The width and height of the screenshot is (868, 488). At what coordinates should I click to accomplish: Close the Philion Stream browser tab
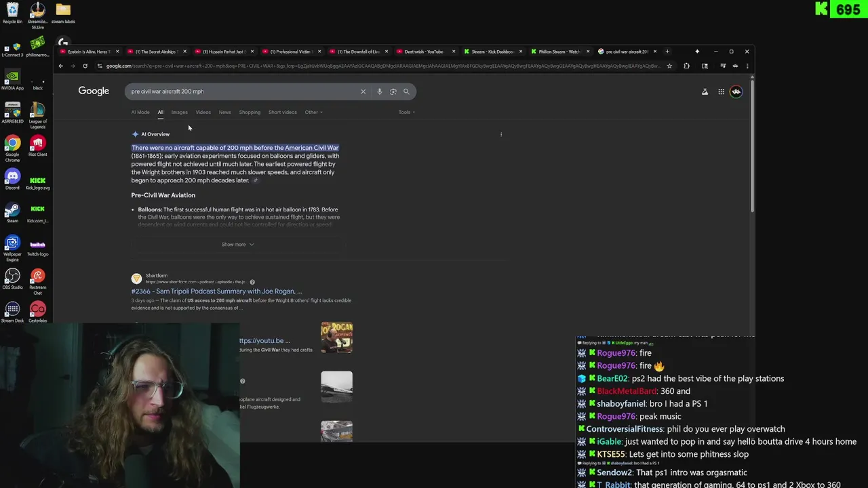(588, 52)
